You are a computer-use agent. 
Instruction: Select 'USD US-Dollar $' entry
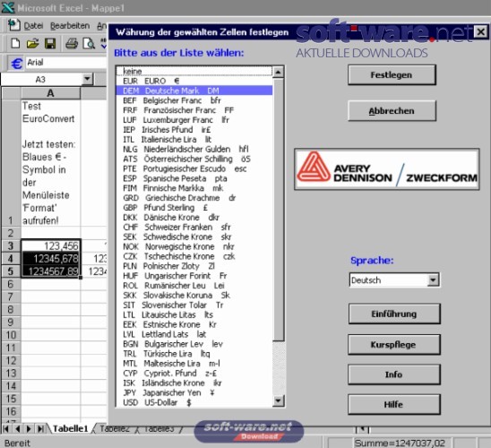click(x=194, y=402)
